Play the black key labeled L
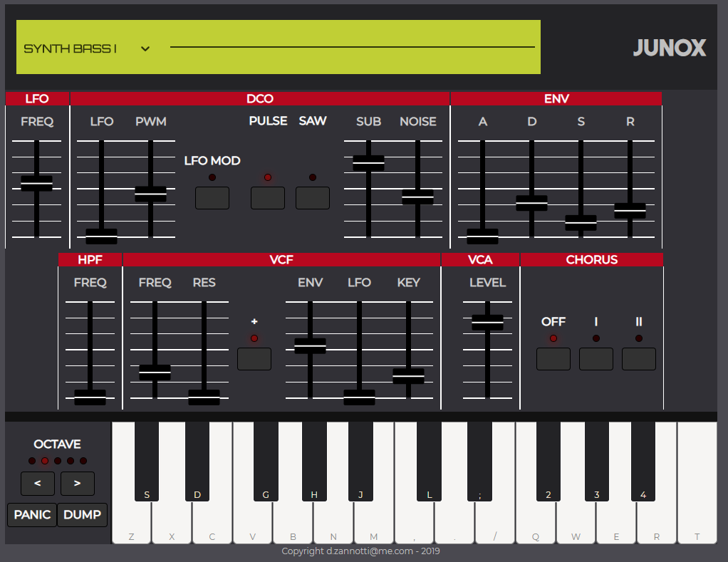Screen dimensions: 728x562 point(429,462)
